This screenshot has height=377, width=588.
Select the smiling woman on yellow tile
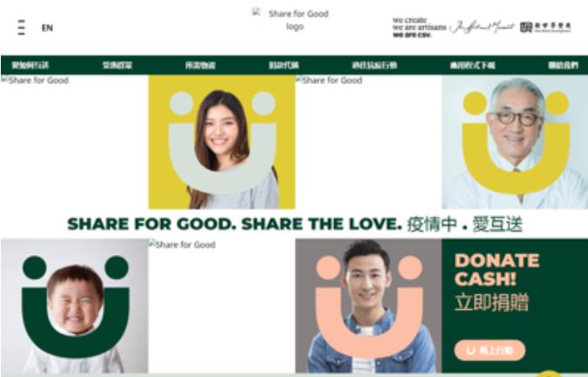(222, 142)
